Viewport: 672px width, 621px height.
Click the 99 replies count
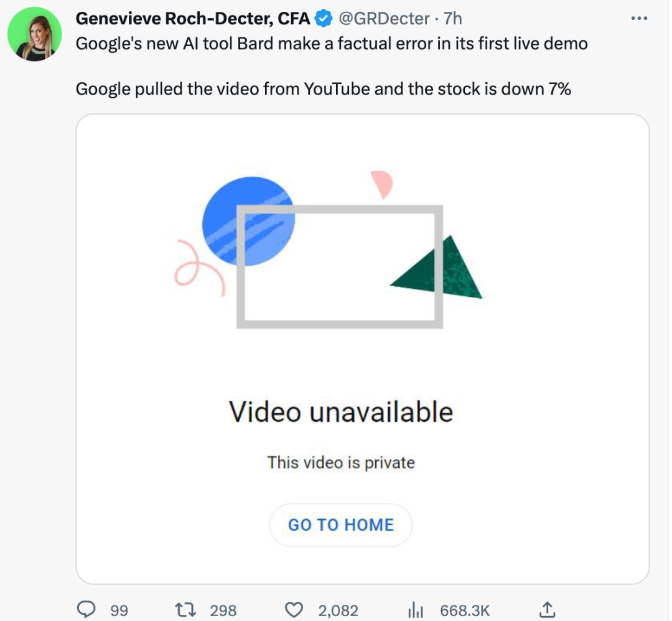coord(119,610)
